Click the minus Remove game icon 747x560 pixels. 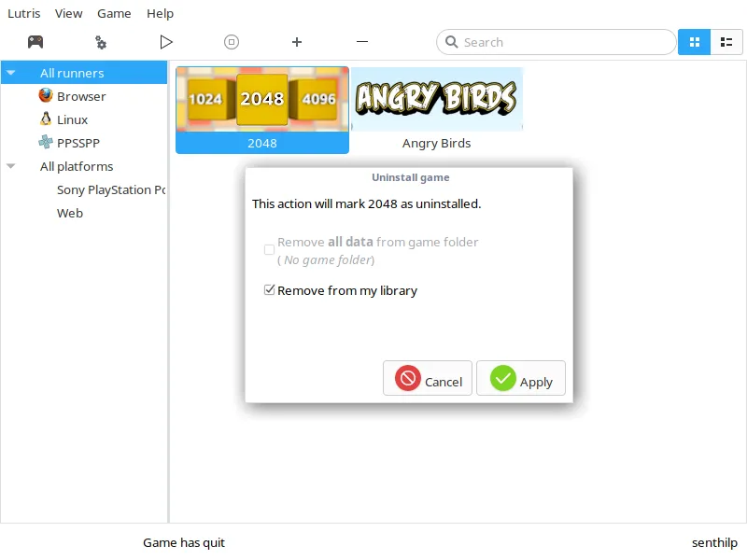coord(362,42)
